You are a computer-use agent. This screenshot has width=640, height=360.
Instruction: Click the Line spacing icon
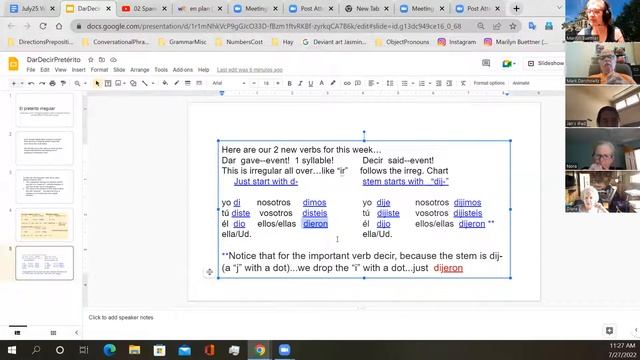(390, 83)
